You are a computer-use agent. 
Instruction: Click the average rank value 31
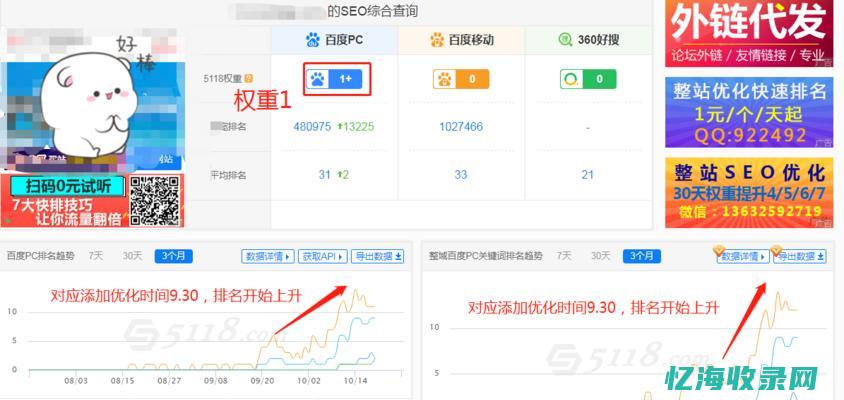324,175
